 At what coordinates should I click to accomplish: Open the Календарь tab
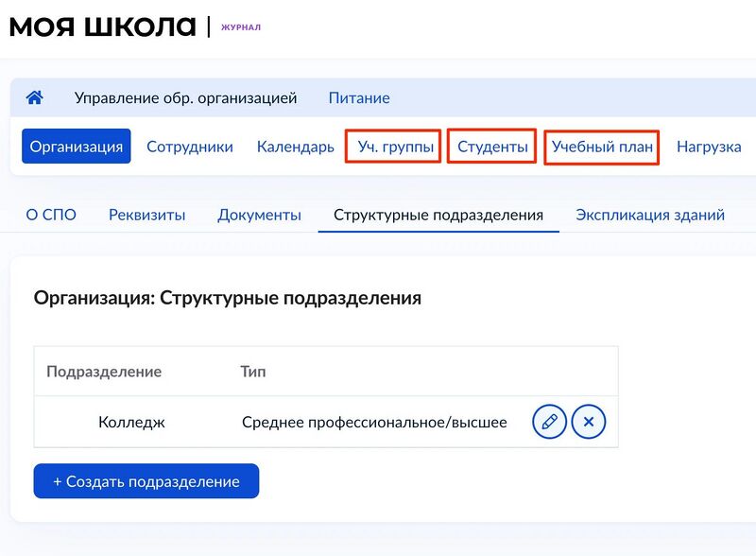click(x=296, y=147)
